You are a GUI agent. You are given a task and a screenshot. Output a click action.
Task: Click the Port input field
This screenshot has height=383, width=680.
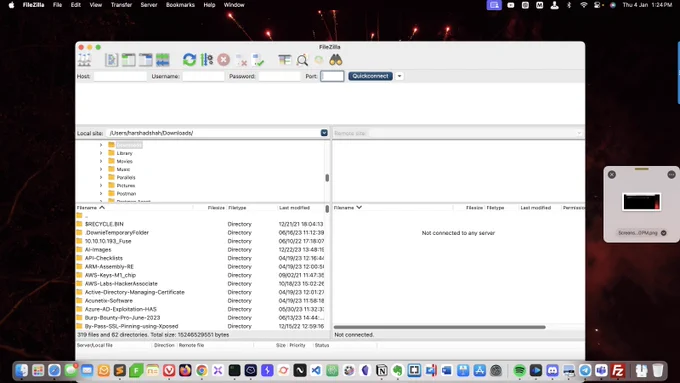click(x=332, y=76)
